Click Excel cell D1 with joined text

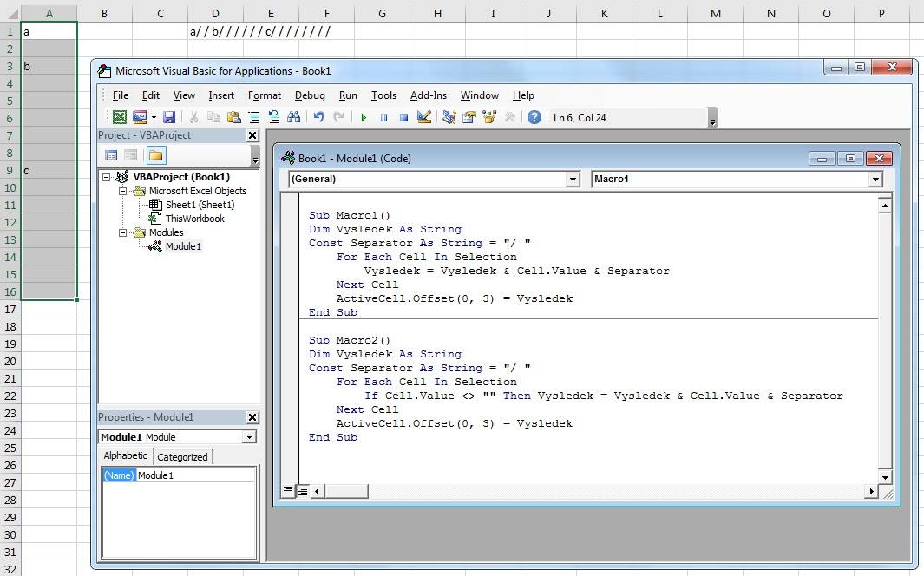tap(215, 31)
